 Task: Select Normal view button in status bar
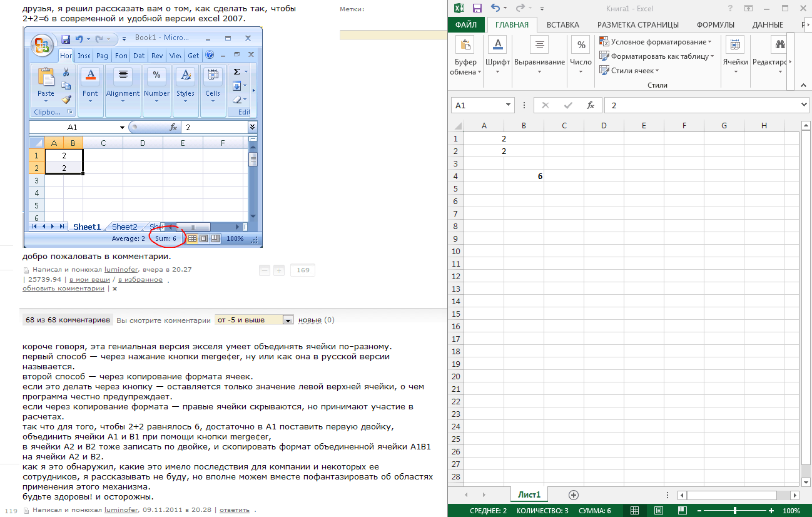click(634, 511)
